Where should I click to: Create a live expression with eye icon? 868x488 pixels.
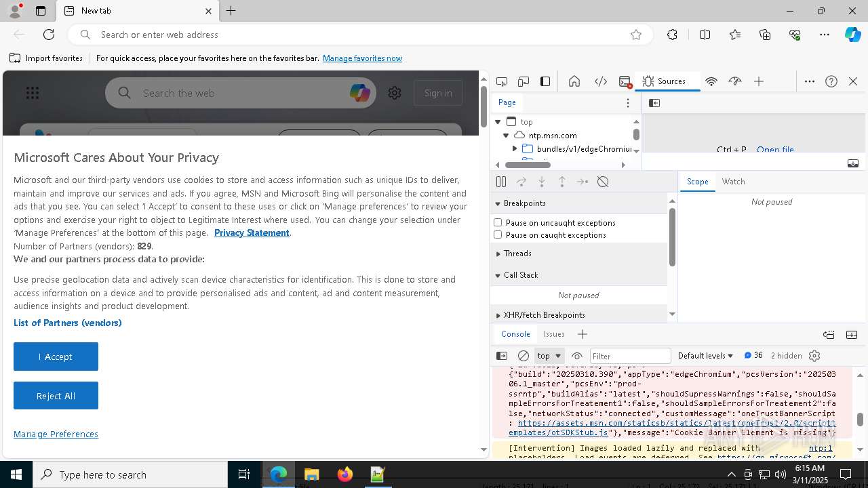[577, 356]
